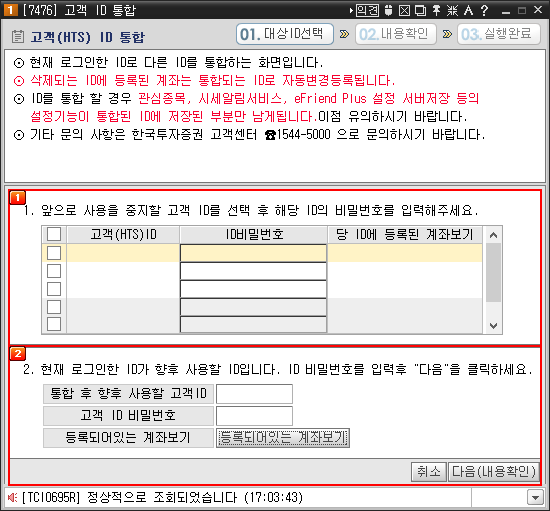This screenshot has width=550, height=511.
Task: Click the mouse icon in title bar
Action: pyautogui.click(x=388, y=10)
